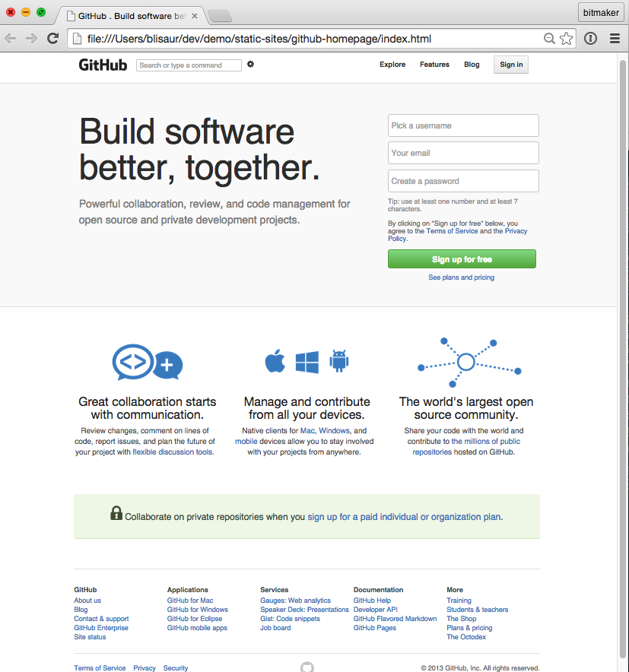Open GitHub Help footer link

372,601
